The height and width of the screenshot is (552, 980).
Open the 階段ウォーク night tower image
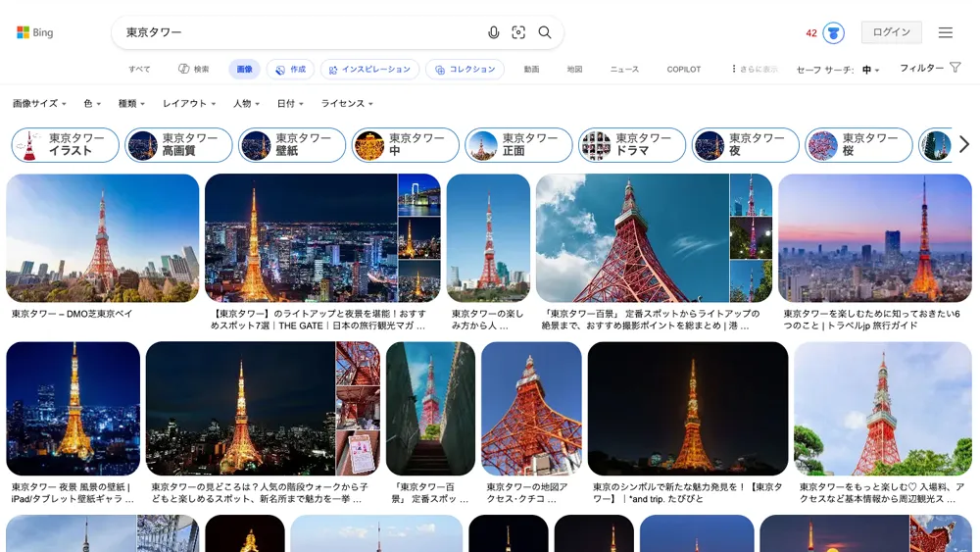(x=241, y=408)
